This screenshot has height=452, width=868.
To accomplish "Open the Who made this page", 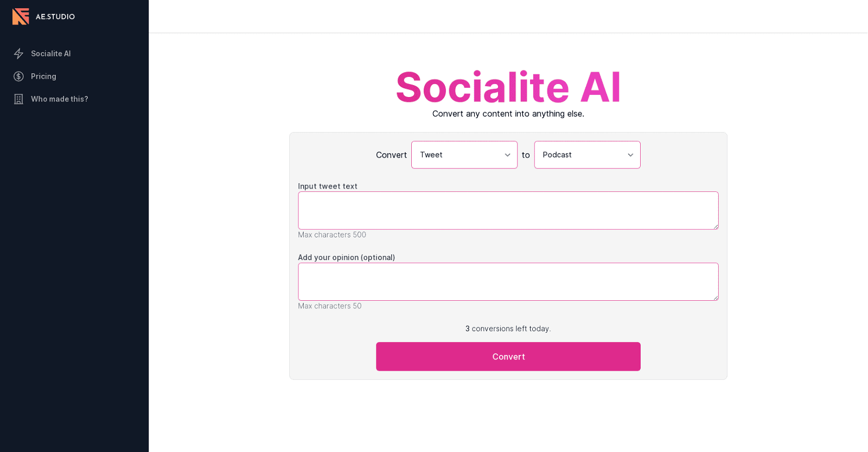I will (60, 99).
